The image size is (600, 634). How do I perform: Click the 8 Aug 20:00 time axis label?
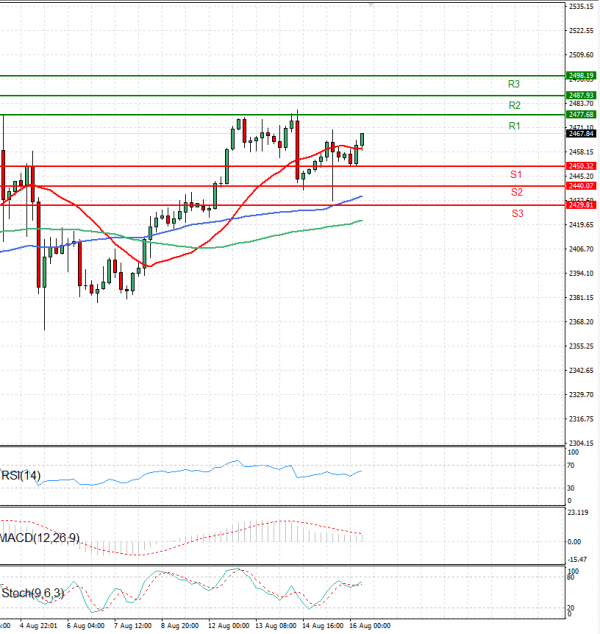(x=180, y=627)
